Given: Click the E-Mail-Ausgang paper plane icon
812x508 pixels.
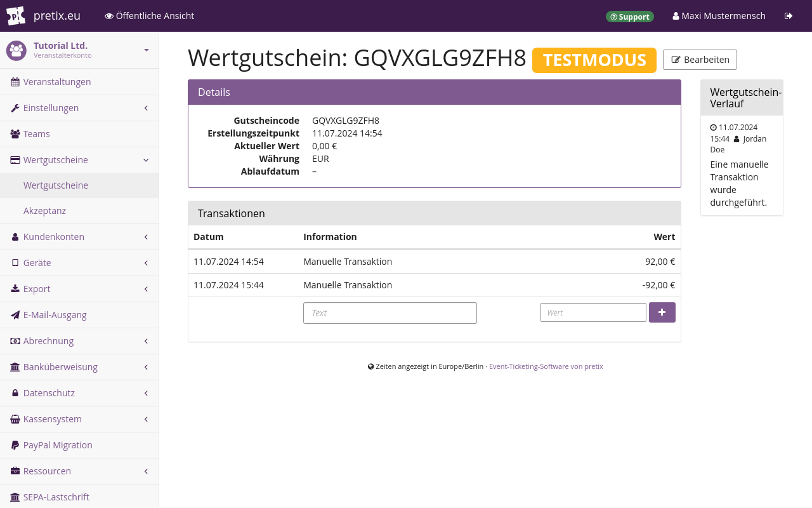Looking at the screenshot, I should tap(15, 315).
